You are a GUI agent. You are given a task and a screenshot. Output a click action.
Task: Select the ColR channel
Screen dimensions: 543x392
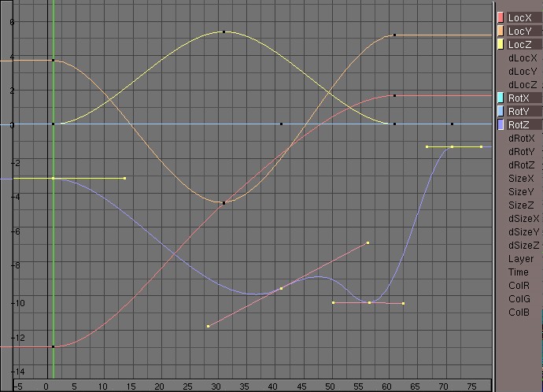pos(519,285)
